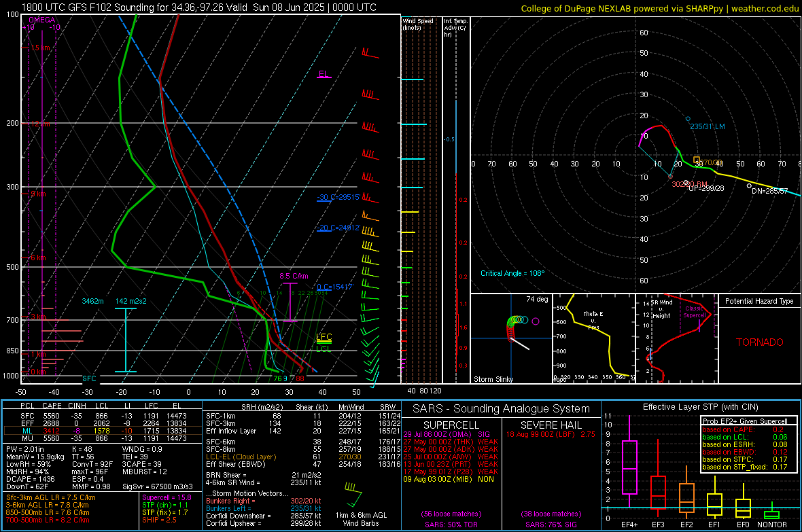Click the STP (cin) = 1.1 value
The image size is (802, 532).
point(165,505)
